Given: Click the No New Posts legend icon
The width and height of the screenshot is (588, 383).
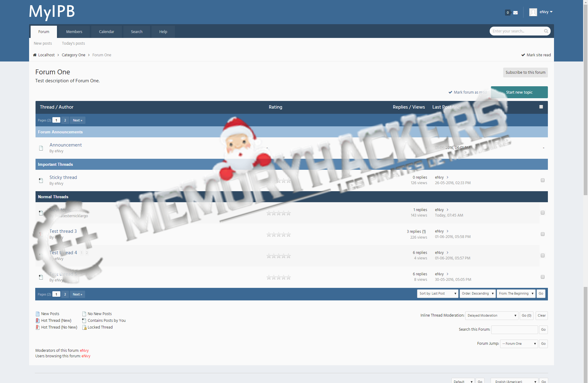Looking at the screenshot, I should pos(84,314).
